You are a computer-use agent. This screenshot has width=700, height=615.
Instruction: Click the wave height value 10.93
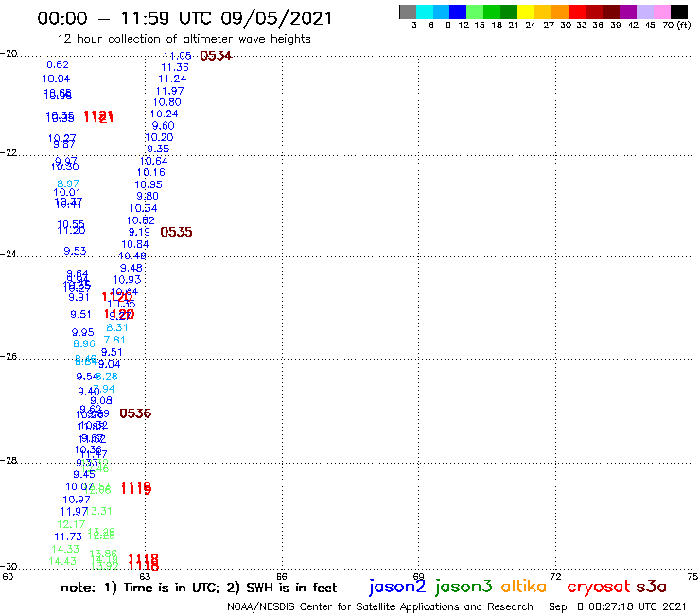point(127,280)
